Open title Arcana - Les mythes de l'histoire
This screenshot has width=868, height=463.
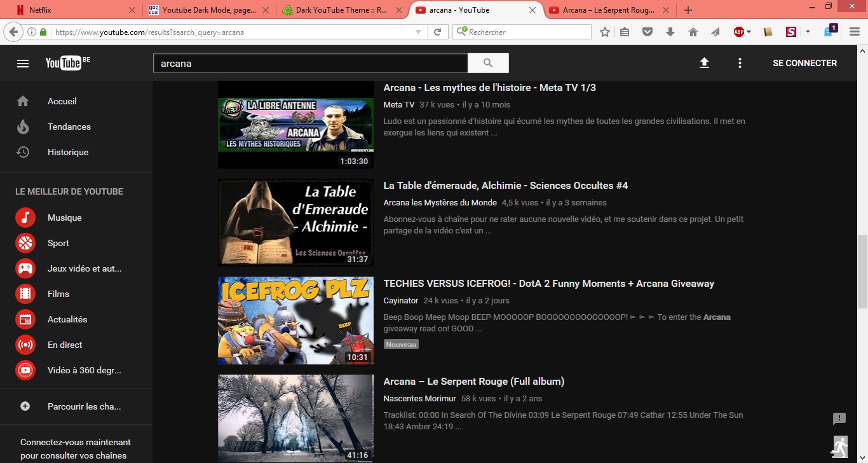490,88
